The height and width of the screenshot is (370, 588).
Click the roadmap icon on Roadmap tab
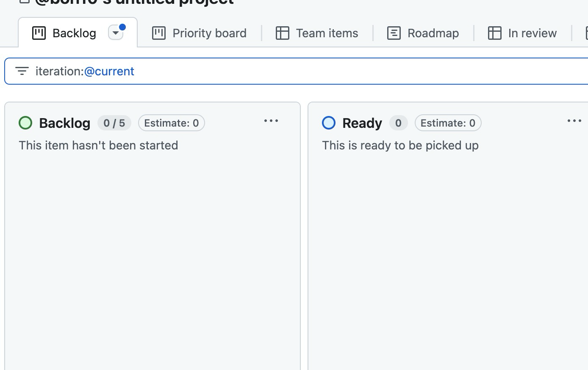[394, 33]
